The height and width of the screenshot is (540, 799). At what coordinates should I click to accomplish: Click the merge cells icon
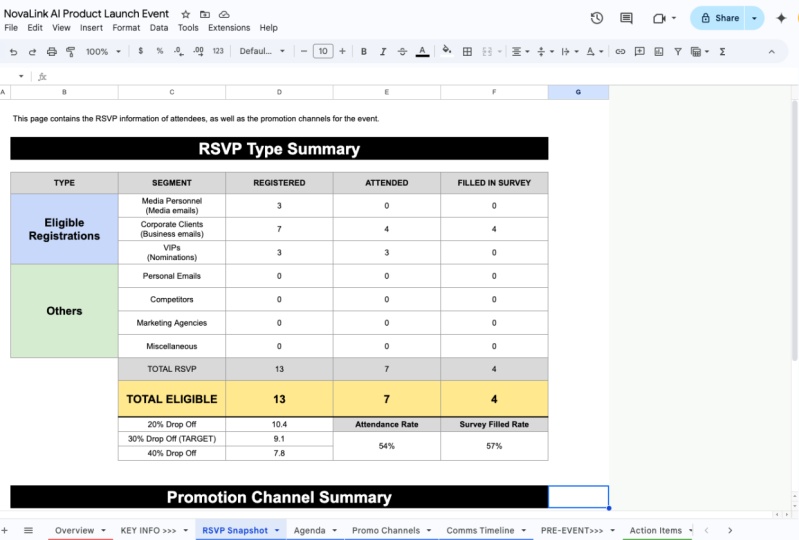pos(487,51)
